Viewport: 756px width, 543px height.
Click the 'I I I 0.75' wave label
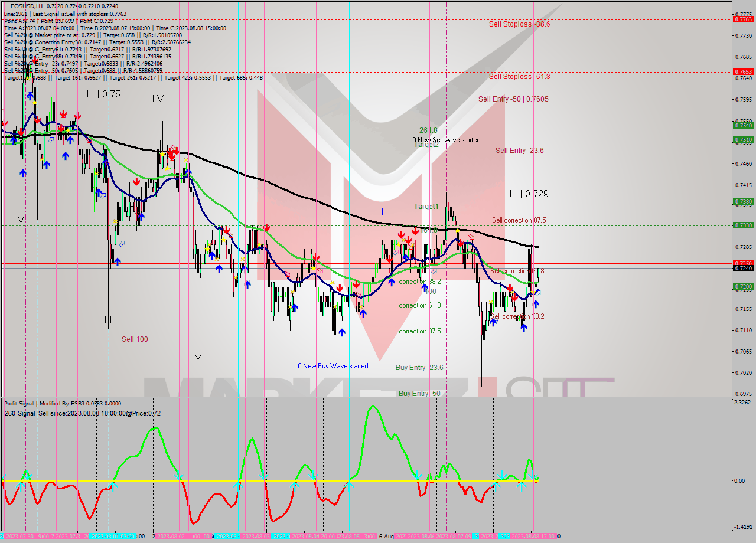[x=103, y=94]
